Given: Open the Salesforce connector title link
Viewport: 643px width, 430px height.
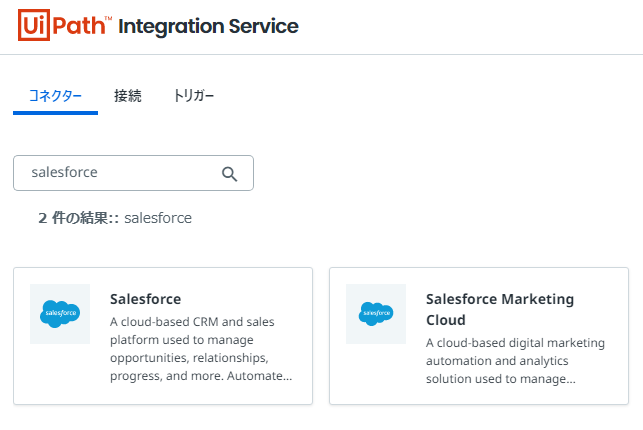Looking at the screenshot, I should pos(145,299).
